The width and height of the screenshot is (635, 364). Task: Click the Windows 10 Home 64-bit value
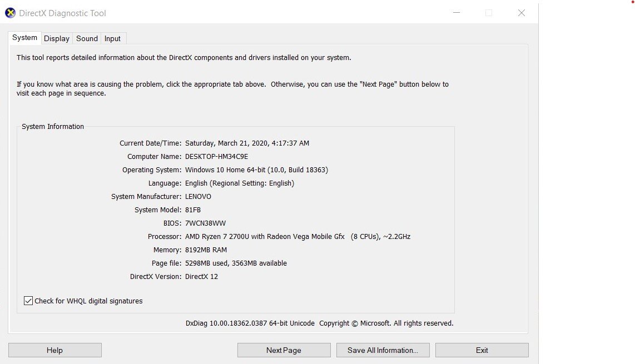(256, 170)
